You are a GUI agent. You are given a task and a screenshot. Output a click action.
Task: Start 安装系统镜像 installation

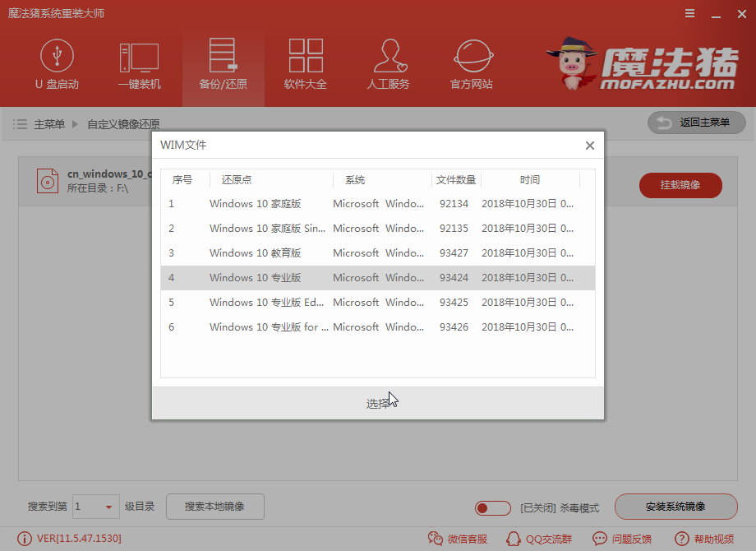676,507
